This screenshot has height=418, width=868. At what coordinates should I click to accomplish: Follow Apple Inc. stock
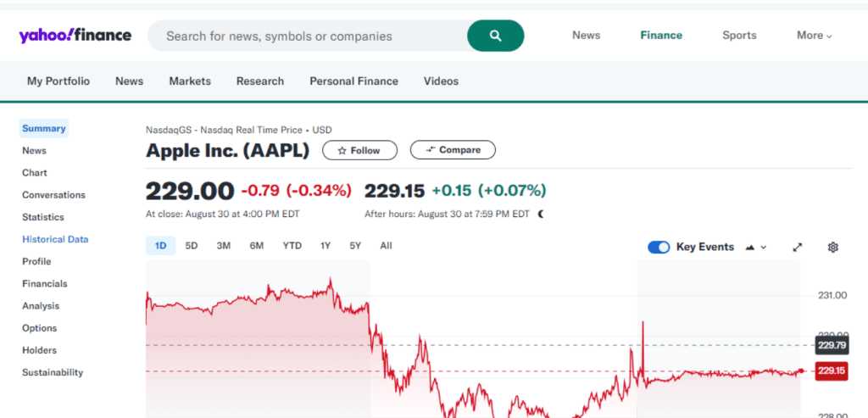pyautogui.click(x=359, y=150)
